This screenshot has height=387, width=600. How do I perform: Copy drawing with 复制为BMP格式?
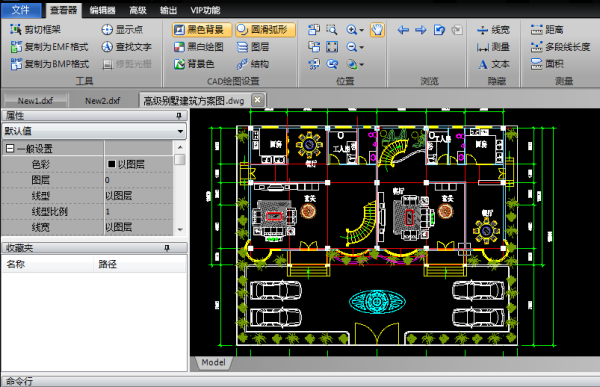(x=50, y=64)
